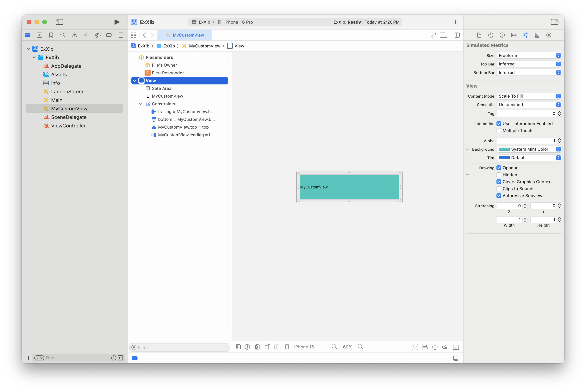
Task: Check the Clips to Bounds option
Action: (499, 189)
